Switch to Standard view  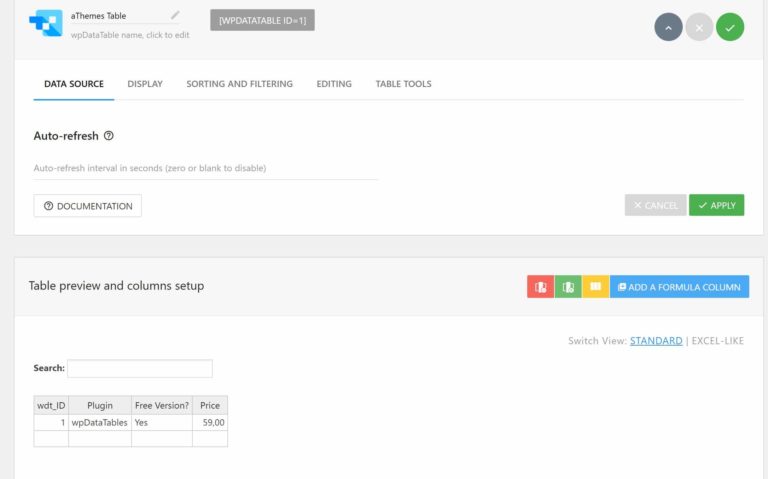pos(656,340)
